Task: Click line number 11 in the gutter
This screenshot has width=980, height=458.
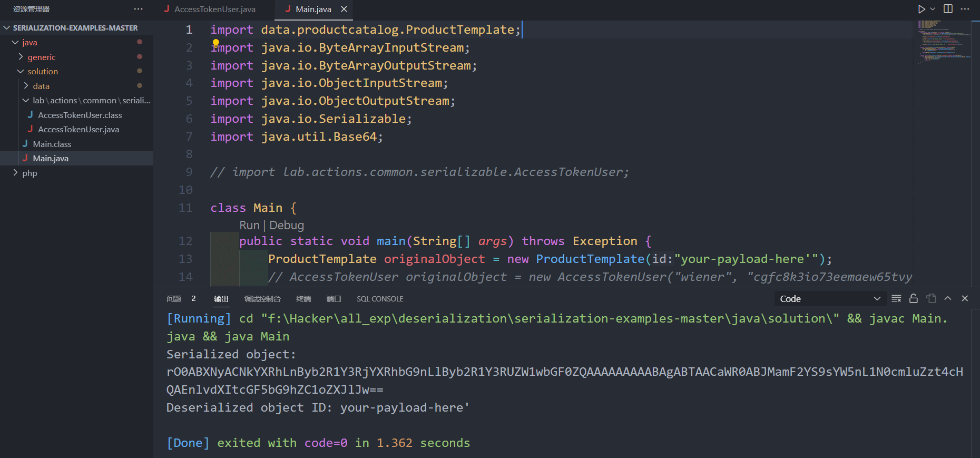Action: pos(185,208)
